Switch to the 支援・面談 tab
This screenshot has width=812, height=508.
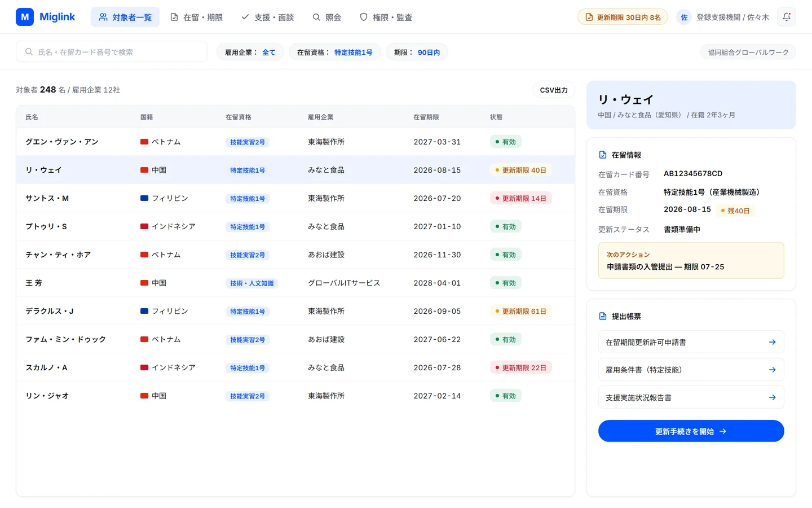tap(268, 17)
